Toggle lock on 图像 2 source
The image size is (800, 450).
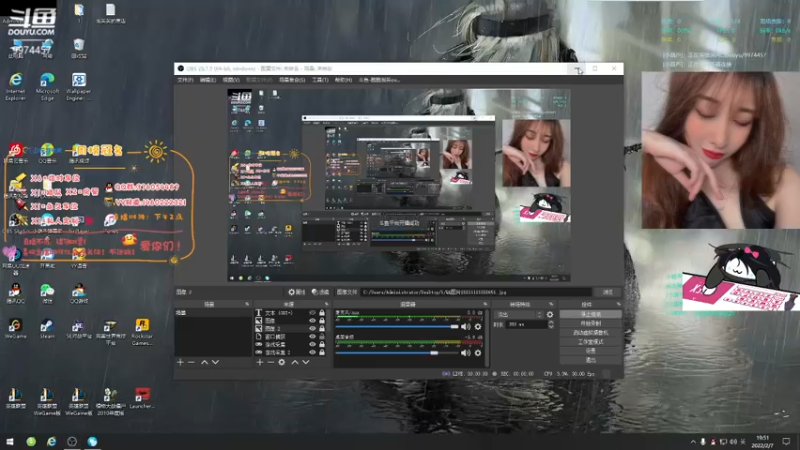point(322,329)
